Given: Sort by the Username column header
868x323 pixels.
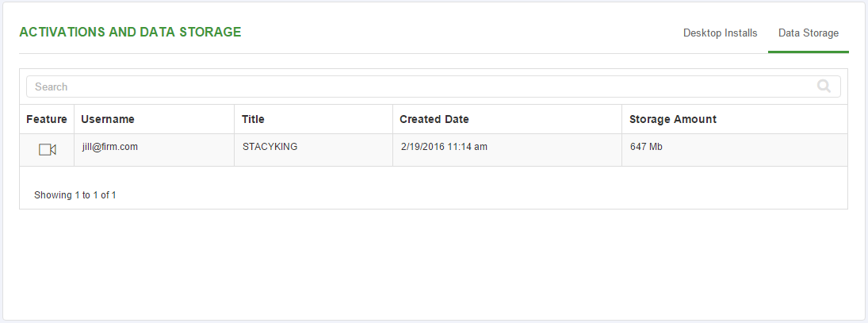Looking at the screenshot, I should [x=107, y=119].
